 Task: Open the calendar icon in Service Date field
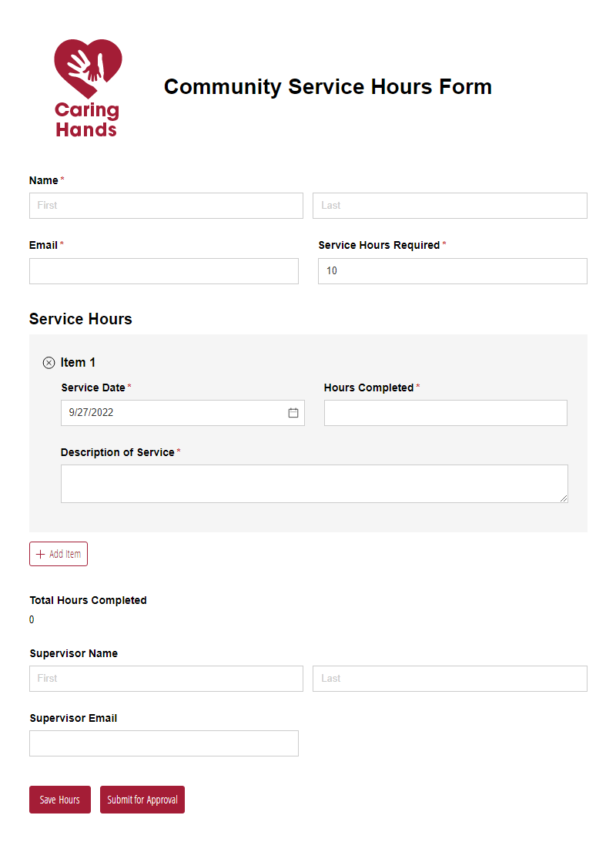click(293, 413)
